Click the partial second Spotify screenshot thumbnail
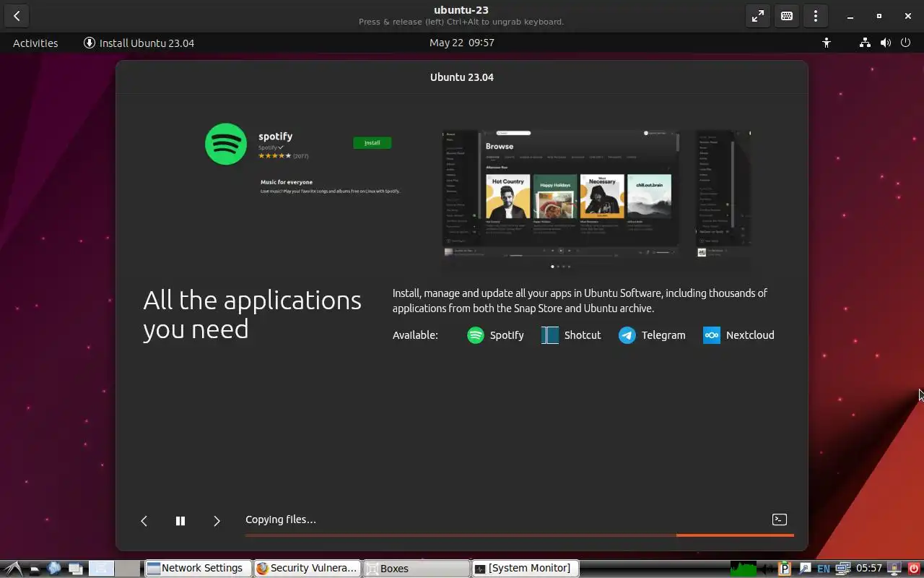The width and height of the screenshot is (924, 578). 723,195
